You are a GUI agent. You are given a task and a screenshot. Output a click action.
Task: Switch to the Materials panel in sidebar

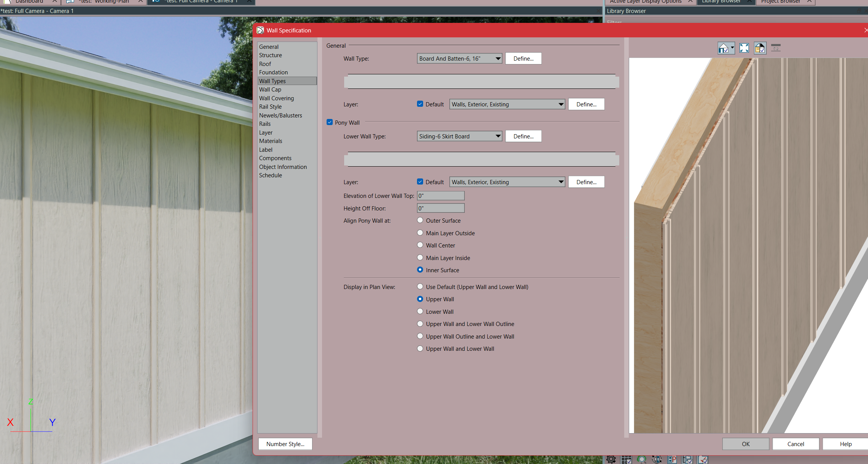[271, 141]
